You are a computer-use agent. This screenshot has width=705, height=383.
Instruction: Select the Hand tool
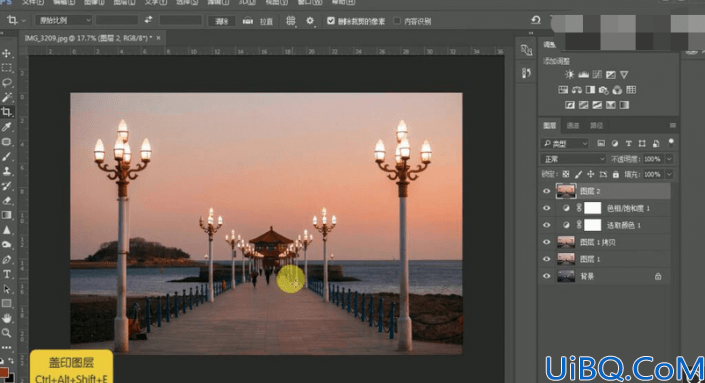(x=6, y=318)
